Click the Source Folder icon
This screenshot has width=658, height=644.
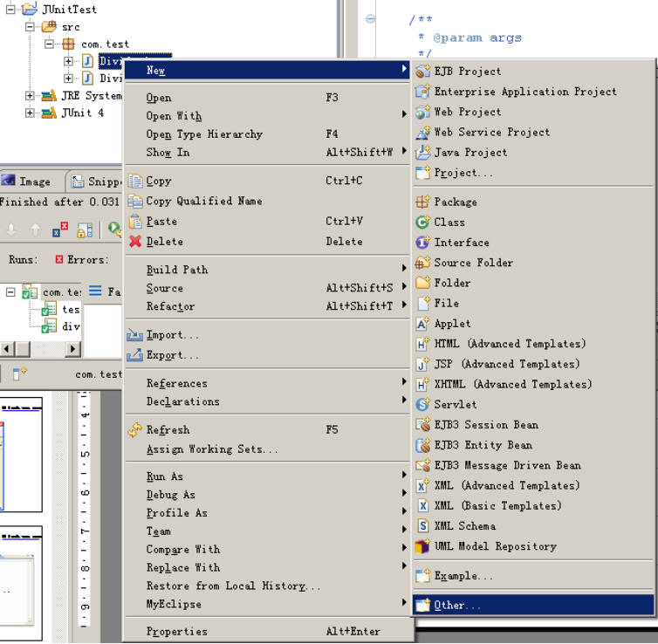pyautogui.click(x=422, y=263)
